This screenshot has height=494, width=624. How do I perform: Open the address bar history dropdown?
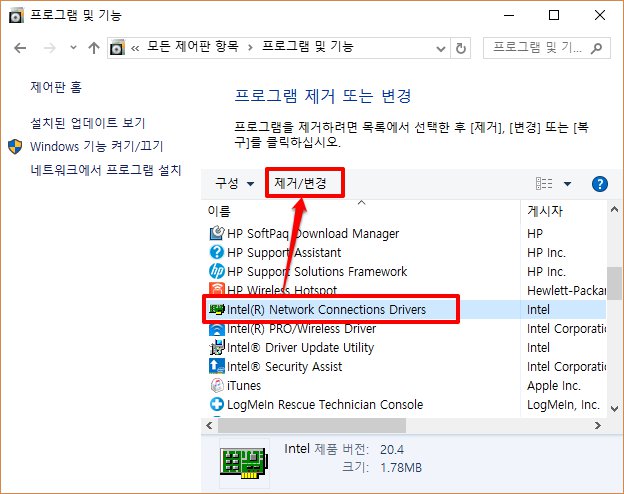[441, 49]
